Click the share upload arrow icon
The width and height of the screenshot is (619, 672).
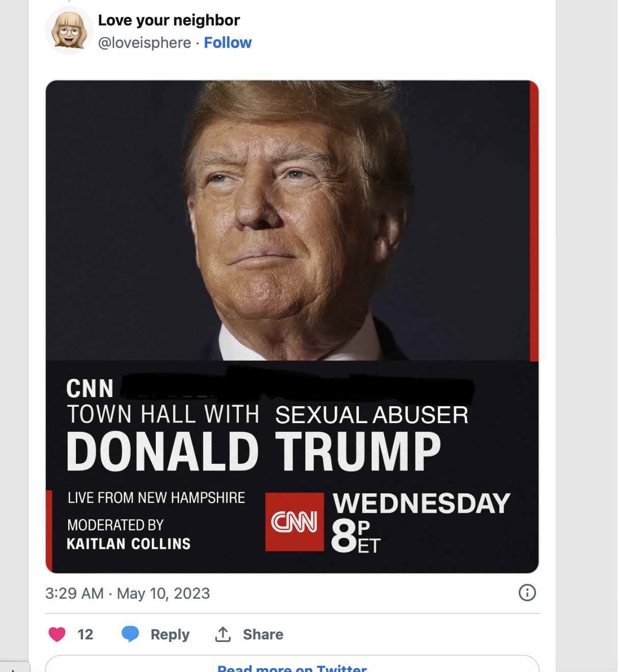[223, 634]
